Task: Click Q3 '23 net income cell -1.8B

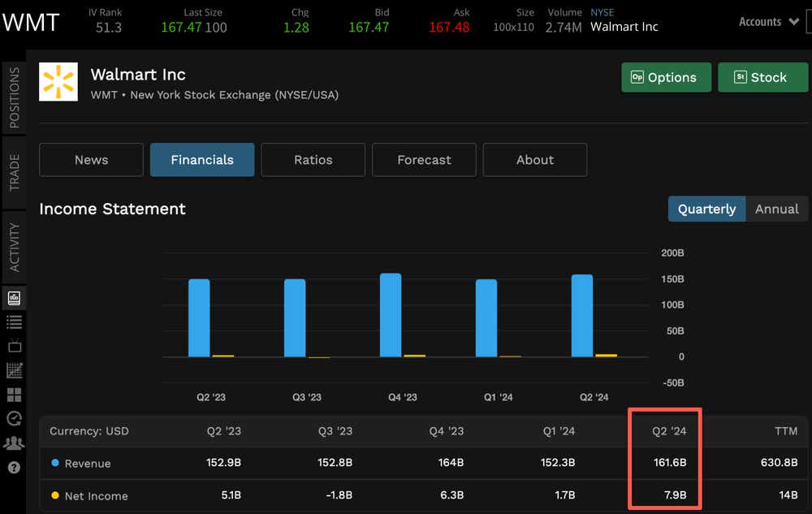Action: point(339,495)
